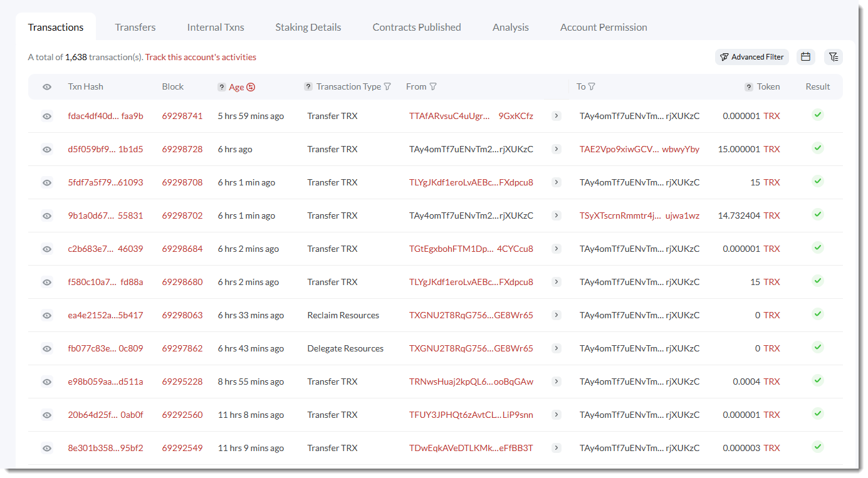Preview transaction ea4e2152a via eye icon
This screenshot has width=868, height=478.
[47, 316]
